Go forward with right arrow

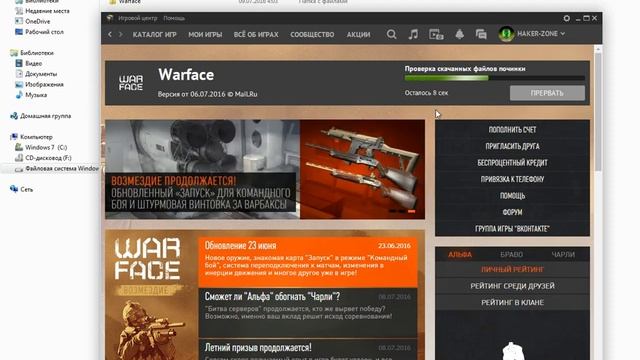click(x=120, y=35)
